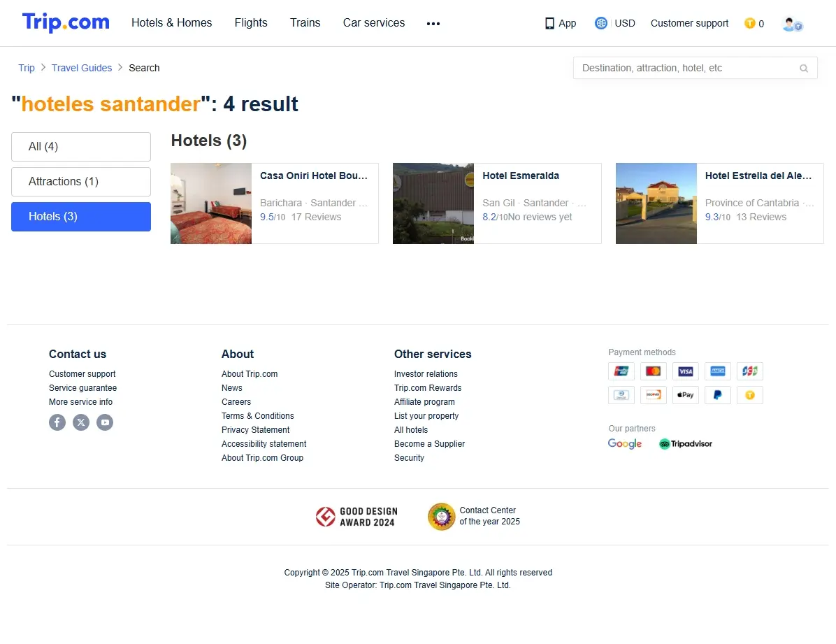This screenshot has width=836, height=644.
Task: Open the Affiliate program link
Action: pos(424,402)
